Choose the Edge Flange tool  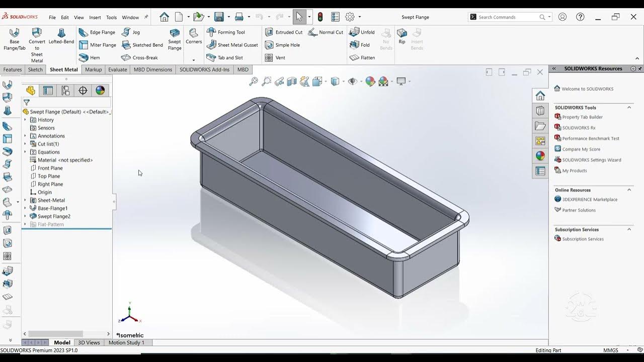[97, 32]
